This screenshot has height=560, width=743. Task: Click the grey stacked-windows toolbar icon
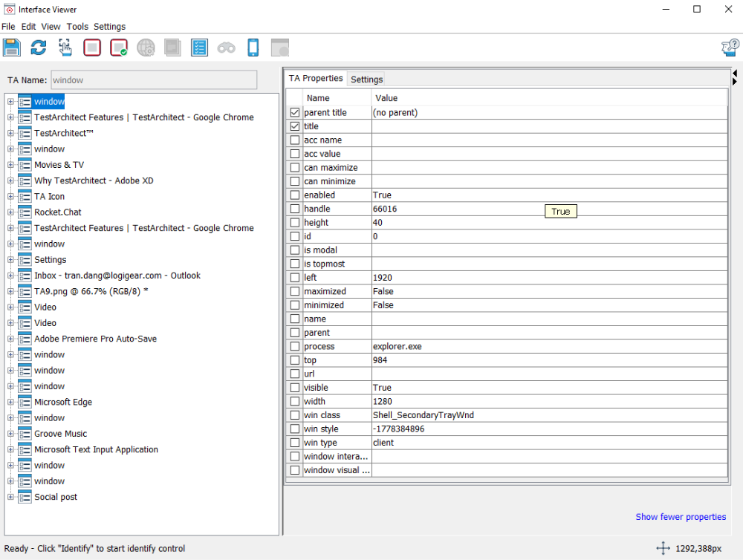172,48
